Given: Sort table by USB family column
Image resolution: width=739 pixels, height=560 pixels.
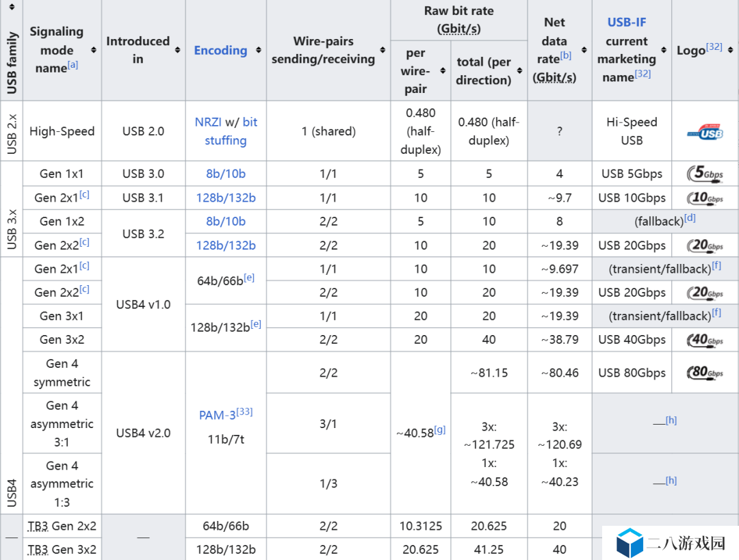Looking at the screenshot, I should pos(12,7).
